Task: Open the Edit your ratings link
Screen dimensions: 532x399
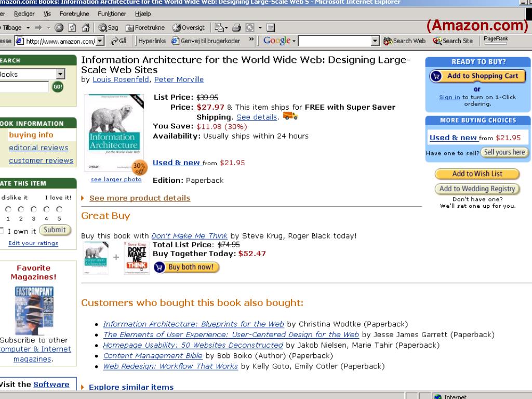Action: pos(33,243)
